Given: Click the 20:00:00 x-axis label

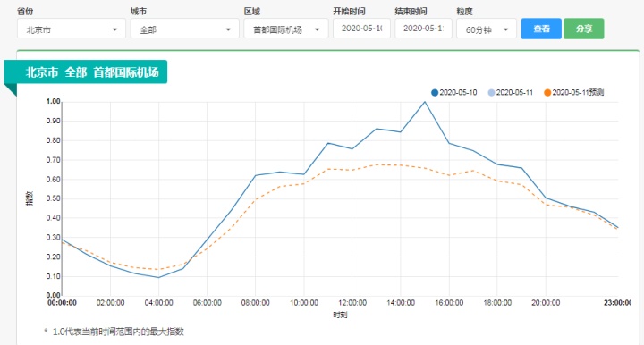Looking at the screenshot, I should pos(546,303).
